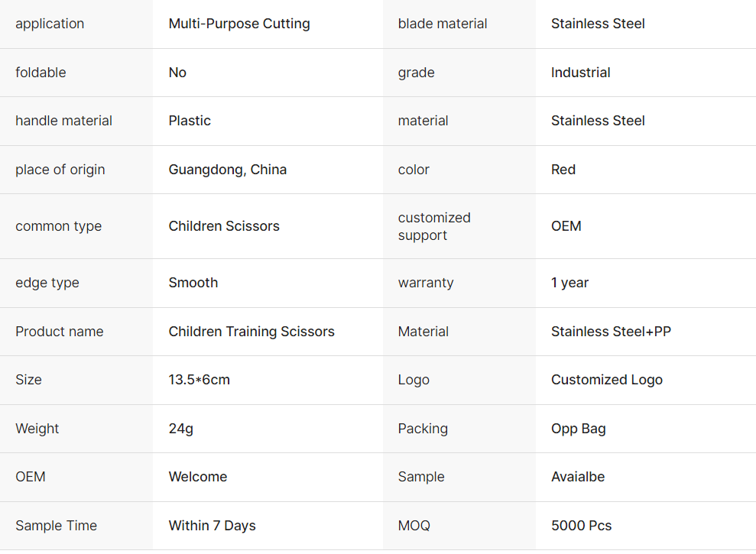Click the "Smooth" edge type value
756x554 pixels.
click(x=193, y=283)
